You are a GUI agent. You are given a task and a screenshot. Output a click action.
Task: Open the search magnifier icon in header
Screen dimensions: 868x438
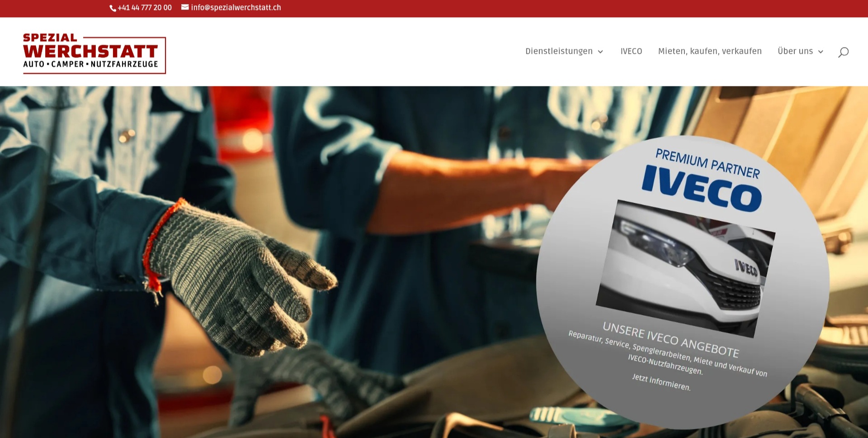843,52
